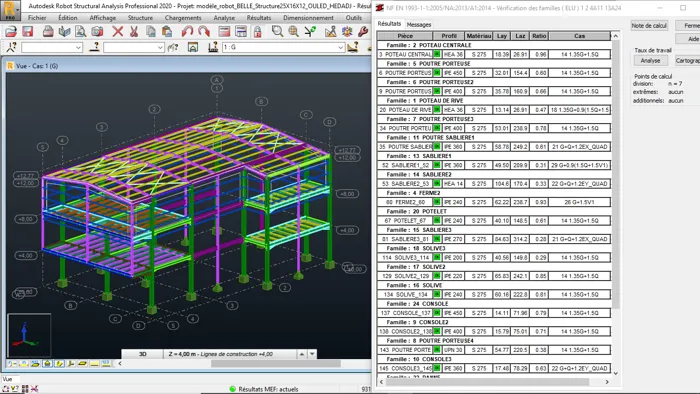Click the down arrow beside Z = 4,00 m

(312, 354)
